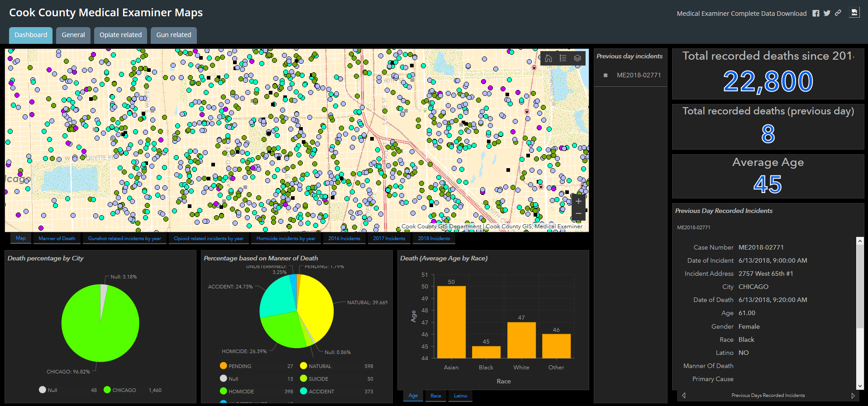Click the map home extent icon
The height and width of the screenshot is (406, 868).
548,58
